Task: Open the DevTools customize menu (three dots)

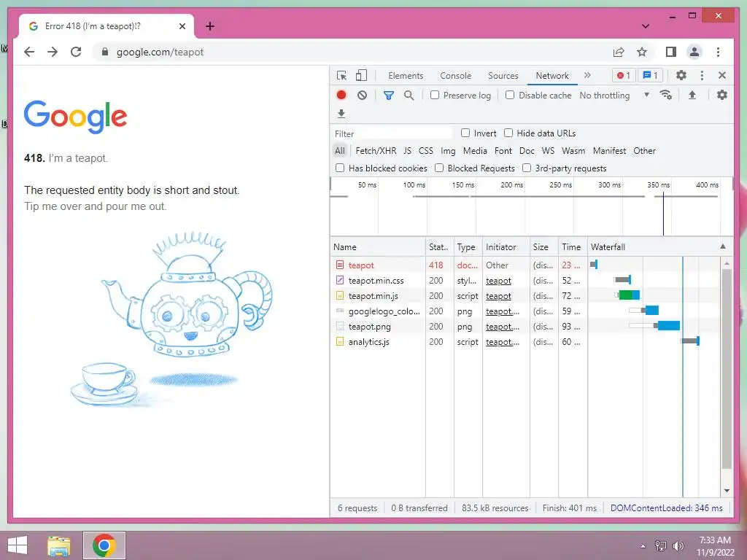Action: [x=702, y=75]
